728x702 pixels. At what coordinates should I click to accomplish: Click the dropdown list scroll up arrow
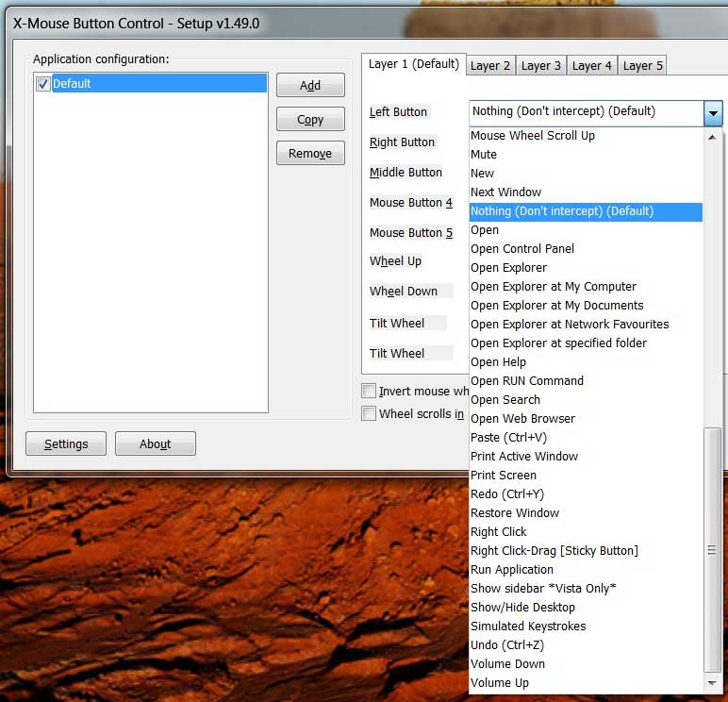pos(712,137)
